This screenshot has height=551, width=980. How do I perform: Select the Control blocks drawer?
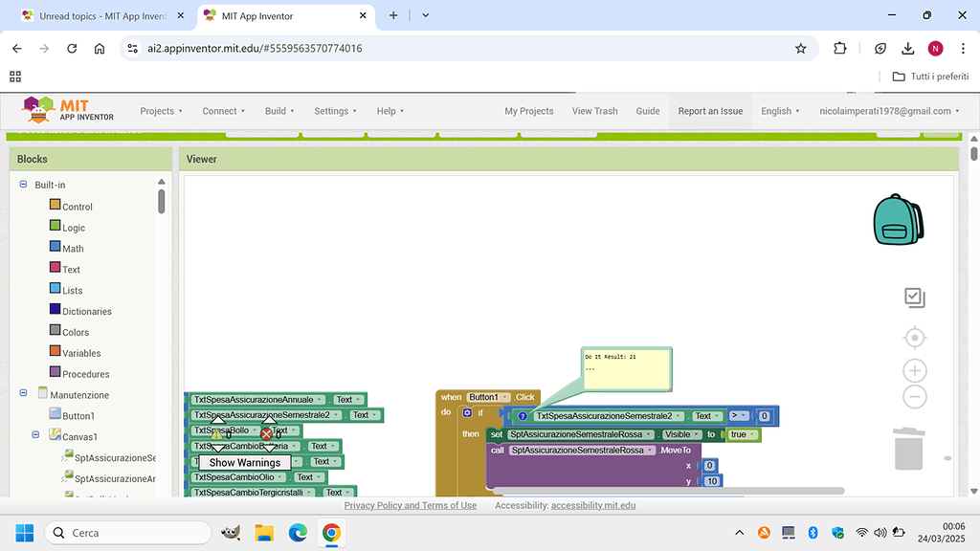coord(77,206)
